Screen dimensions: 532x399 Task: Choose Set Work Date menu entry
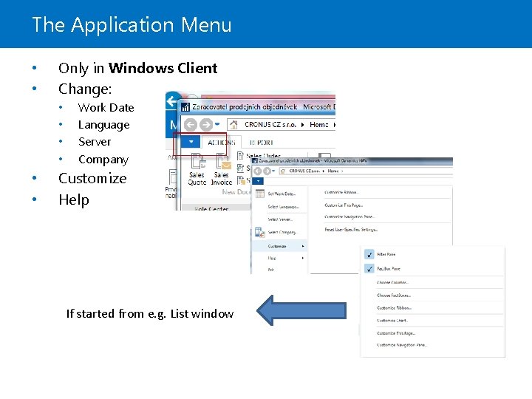pos(282,194)
